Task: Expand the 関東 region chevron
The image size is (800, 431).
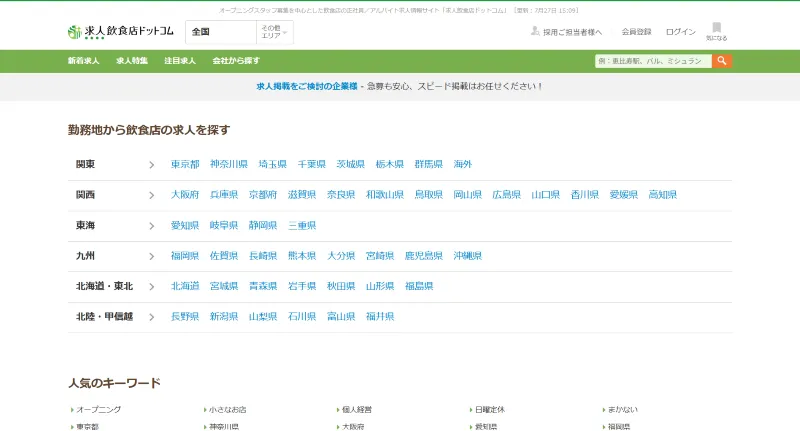Action: 152,165
